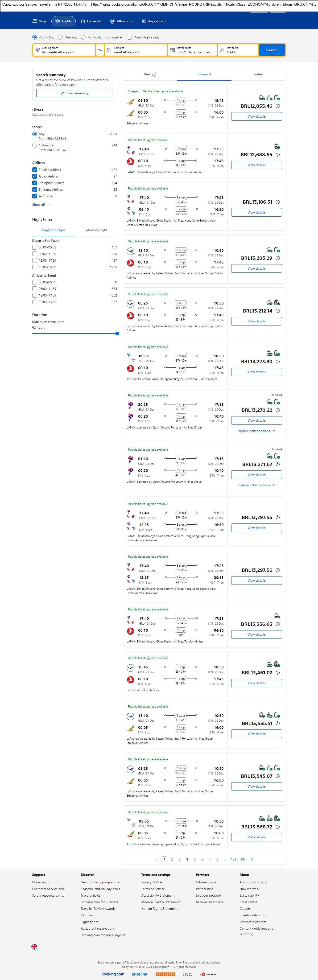Click the Attractions icon in top navigation
Viewport: 318px width, 980px height.
(112, 21)
